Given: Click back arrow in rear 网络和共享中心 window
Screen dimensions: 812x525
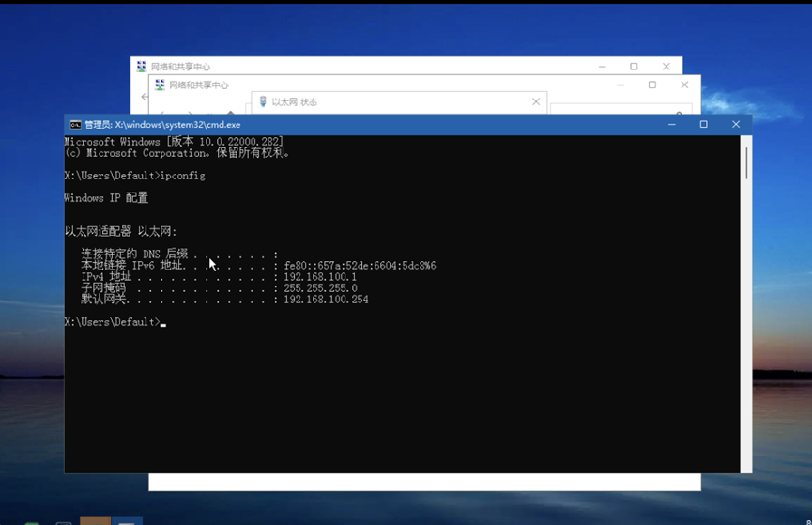Looking at the screenshot, I should tap(145, 97).
